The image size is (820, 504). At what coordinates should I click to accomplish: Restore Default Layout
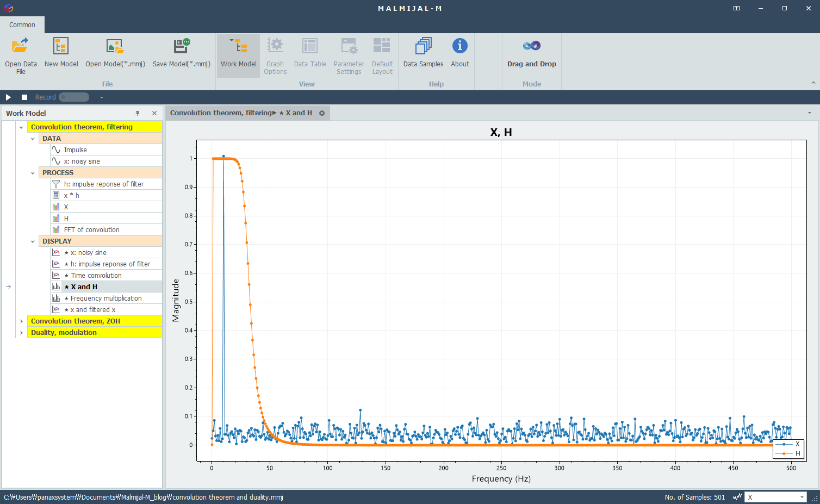click(x=382, y=55)
